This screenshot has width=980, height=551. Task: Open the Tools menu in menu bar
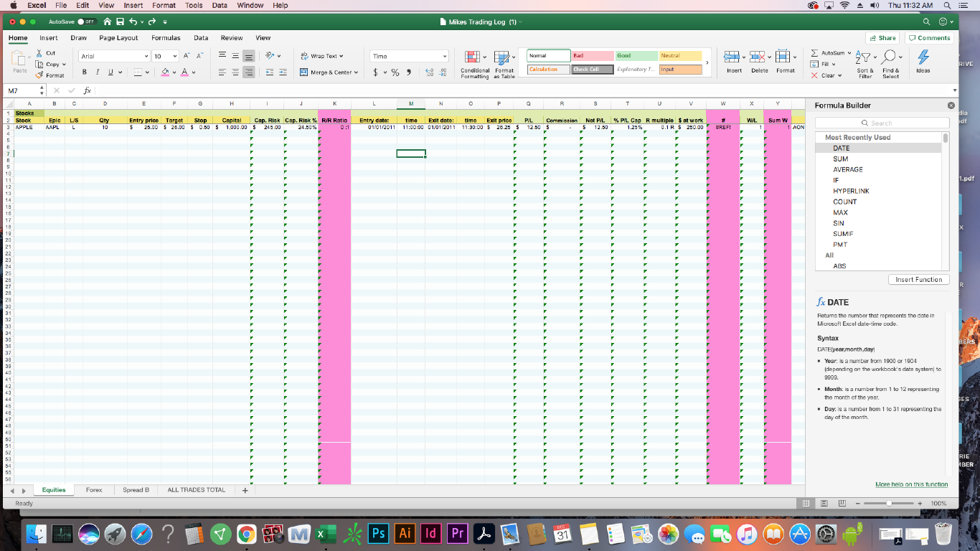194,5
